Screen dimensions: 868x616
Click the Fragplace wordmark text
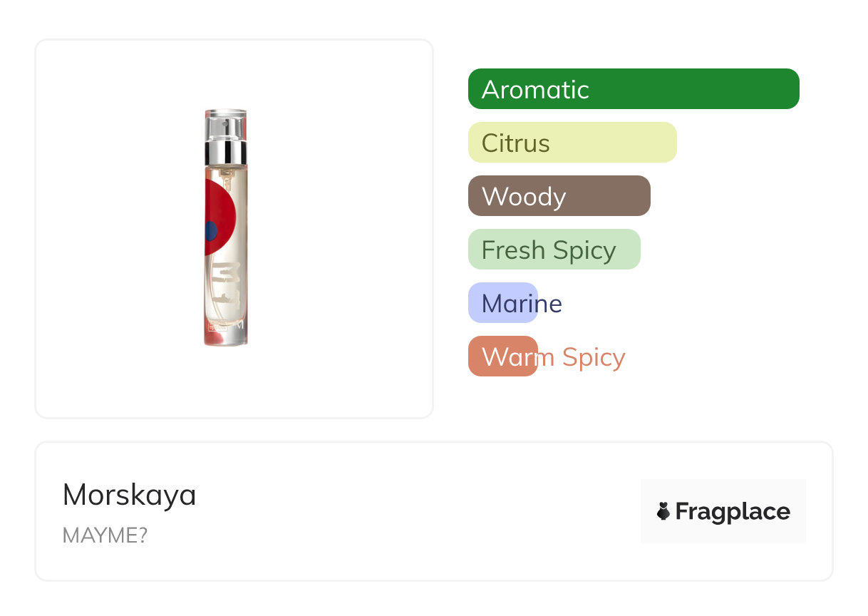732,511
